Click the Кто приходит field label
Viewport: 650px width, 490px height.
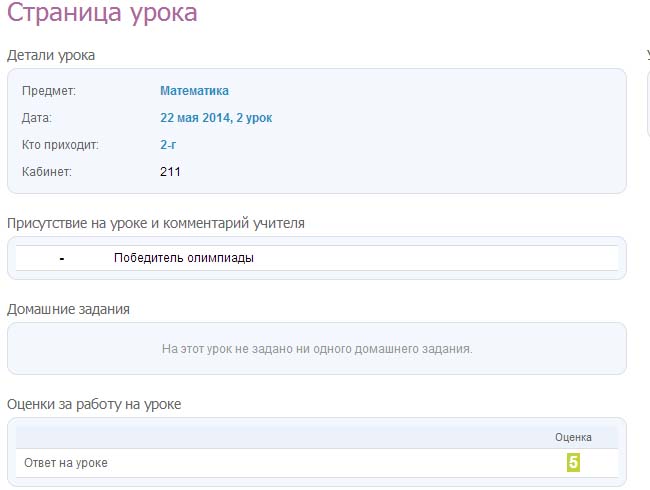click(61, 145)
